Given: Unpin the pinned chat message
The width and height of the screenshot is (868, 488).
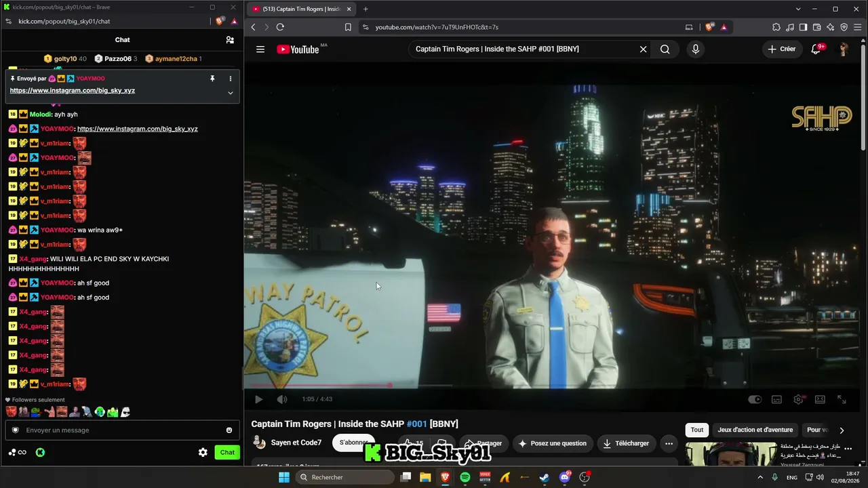Looking at the screenshot, I should (x=212, y=79).
